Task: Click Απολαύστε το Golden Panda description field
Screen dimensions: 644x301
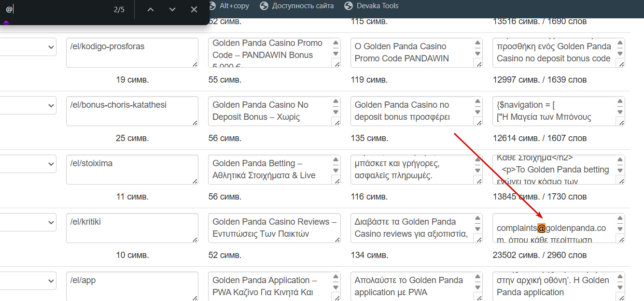Action: (x=417, y=287)
